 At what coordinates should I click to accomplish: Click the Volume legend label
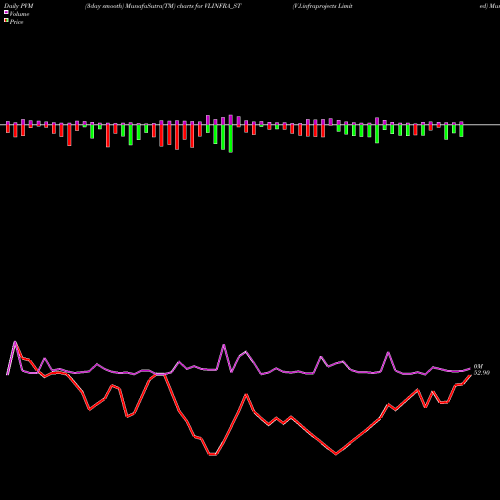19,14
